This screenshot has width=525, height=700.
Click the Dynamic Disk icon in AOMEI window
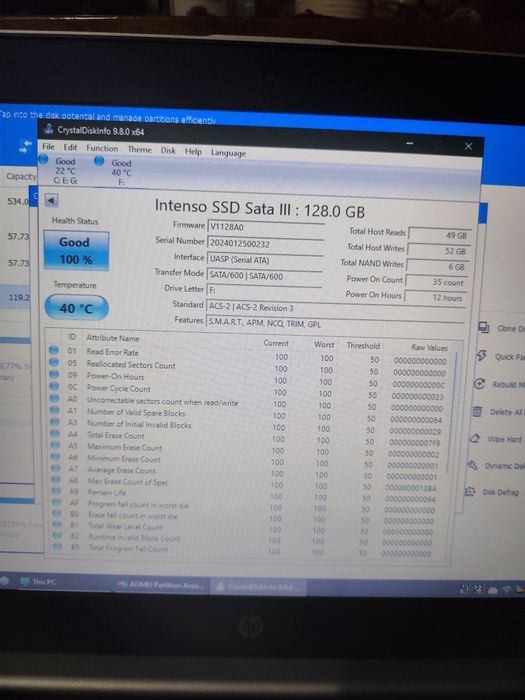click(472, 465)
